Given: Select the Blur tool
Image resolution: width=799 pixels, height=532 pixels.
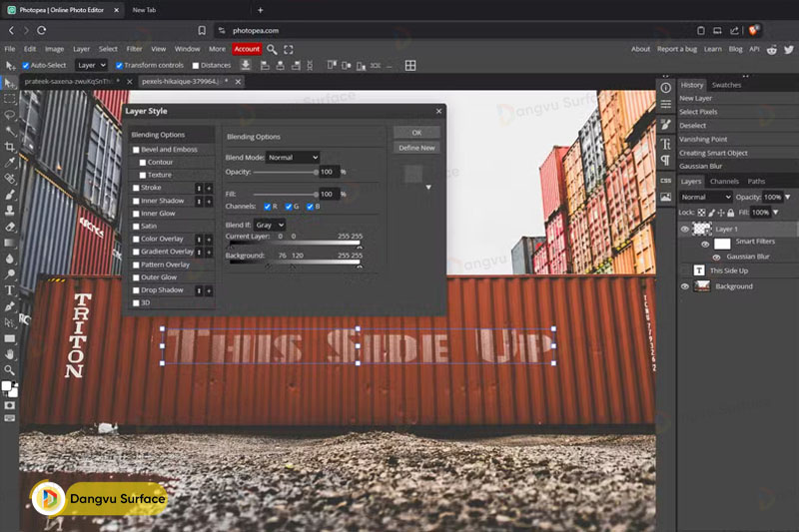Looking at the screenshot, I should tap(10, 259).
